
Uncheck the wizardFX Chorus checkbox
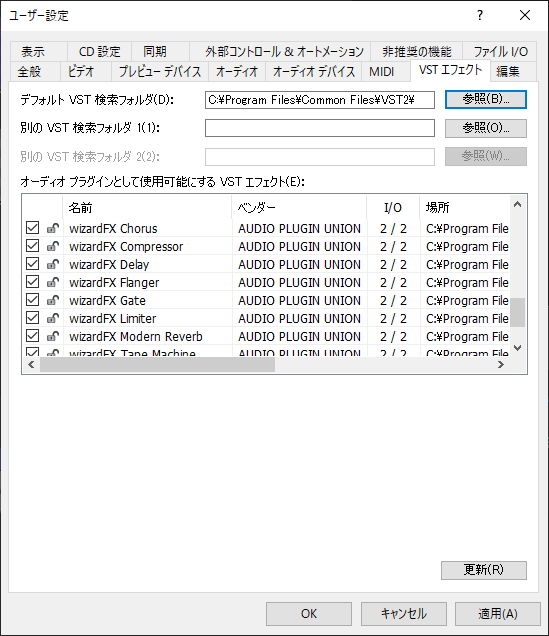32,228
